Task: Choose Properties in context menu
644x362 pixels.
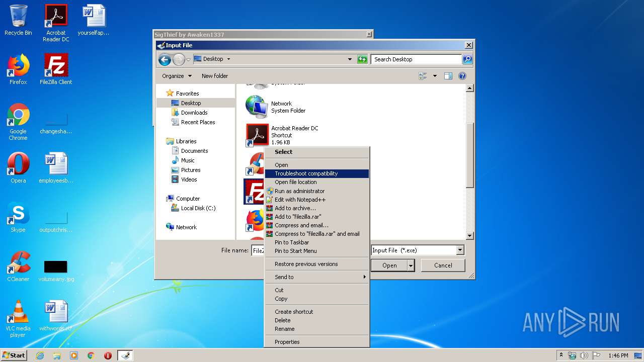Action: coord(317,342)
